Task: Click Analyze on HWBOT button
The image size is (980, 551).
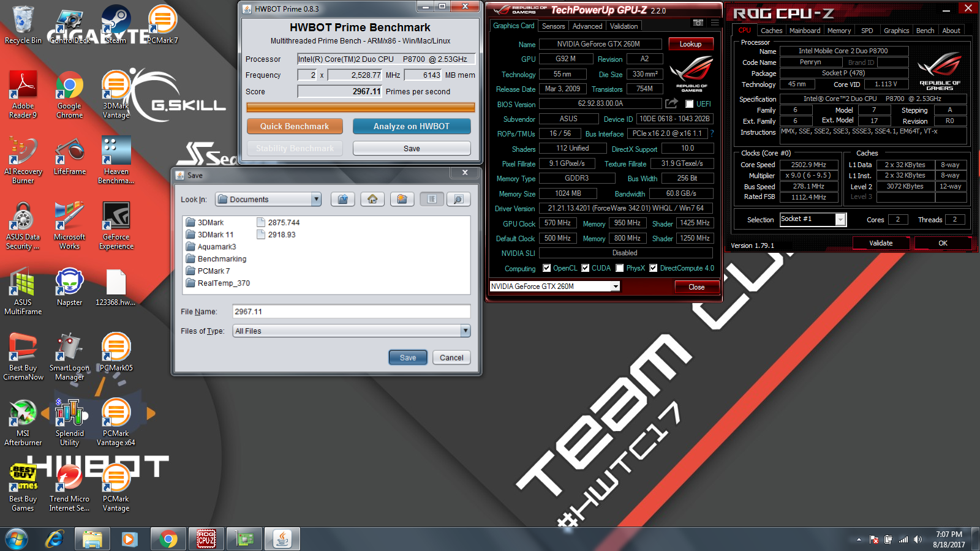Action: coord(412,126)
